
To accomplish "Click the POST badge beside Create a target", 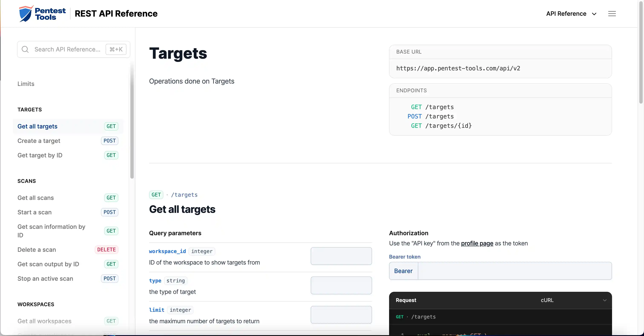I will click(x=109, y=141).
